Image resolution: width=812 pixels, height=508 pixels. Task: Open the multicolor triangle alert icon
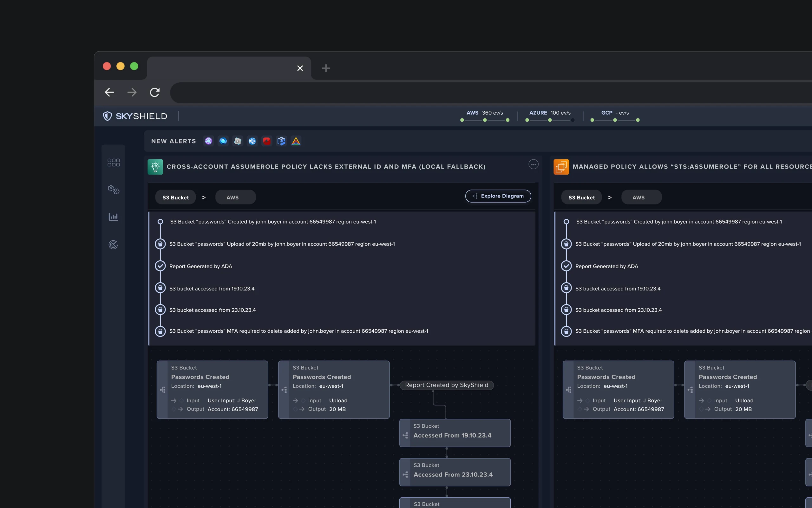click(296, 141)
